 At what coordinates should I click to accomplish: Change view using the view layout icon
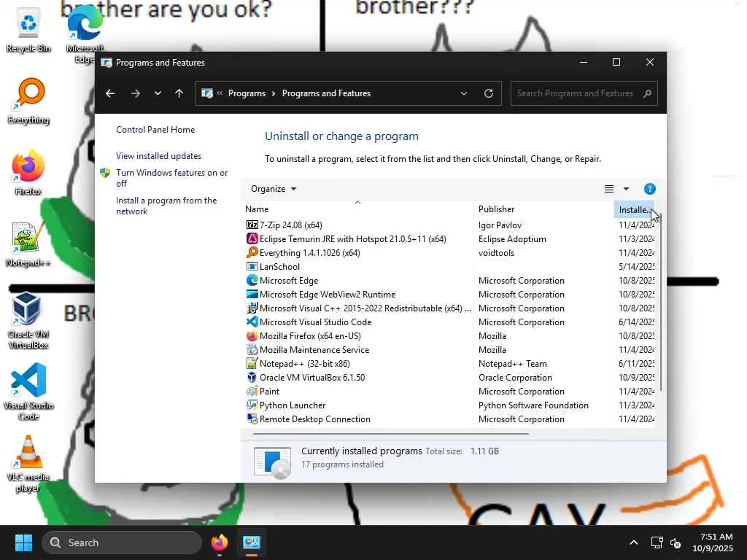point(609,189)
